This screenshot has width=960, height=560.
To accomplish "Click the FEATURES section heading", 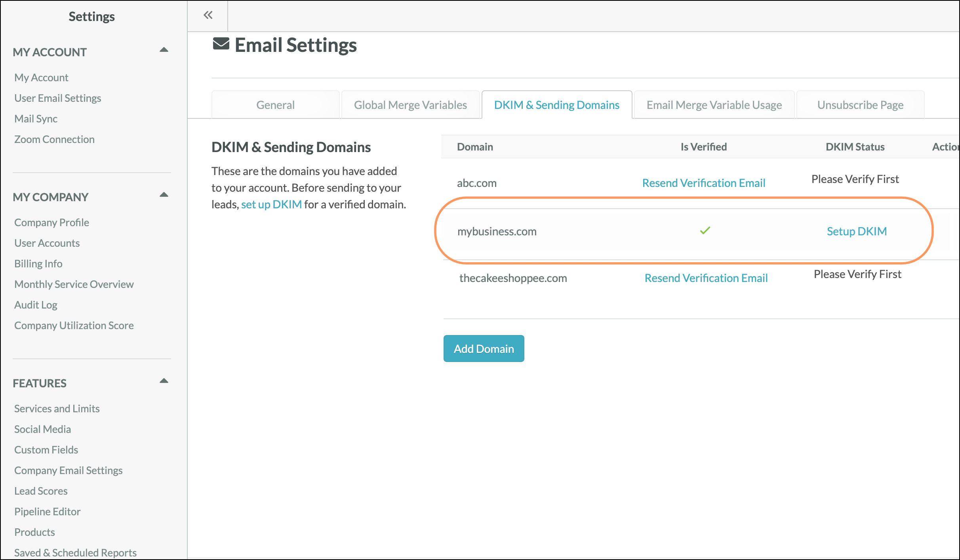I will [x=40, y=383].
